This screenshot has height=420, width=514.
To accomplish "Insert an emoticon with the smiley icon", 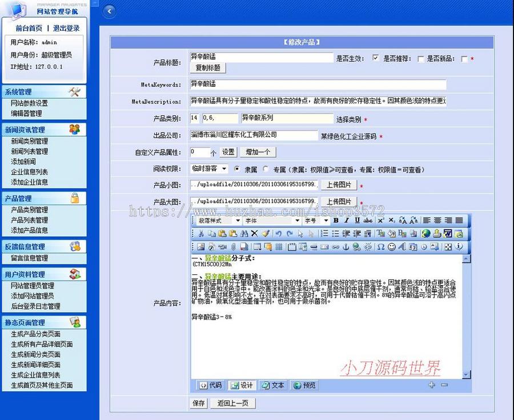I will [391, 246].
